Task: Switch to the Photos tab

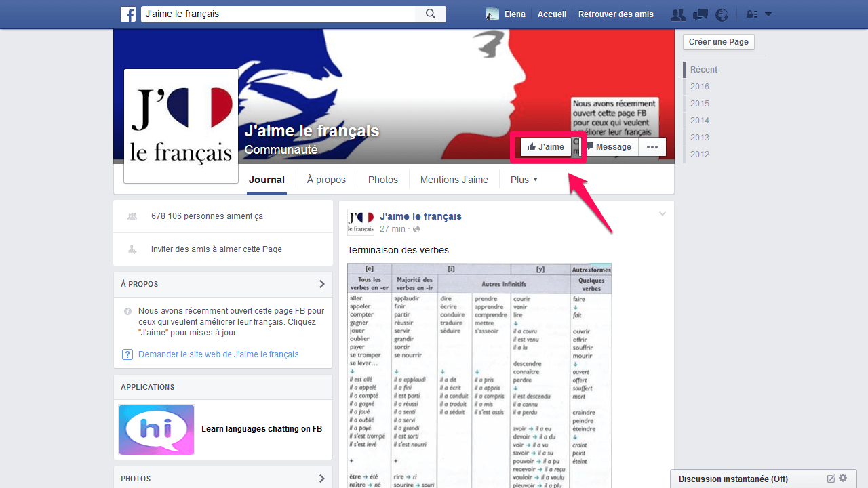Action: tap(383, 180)
